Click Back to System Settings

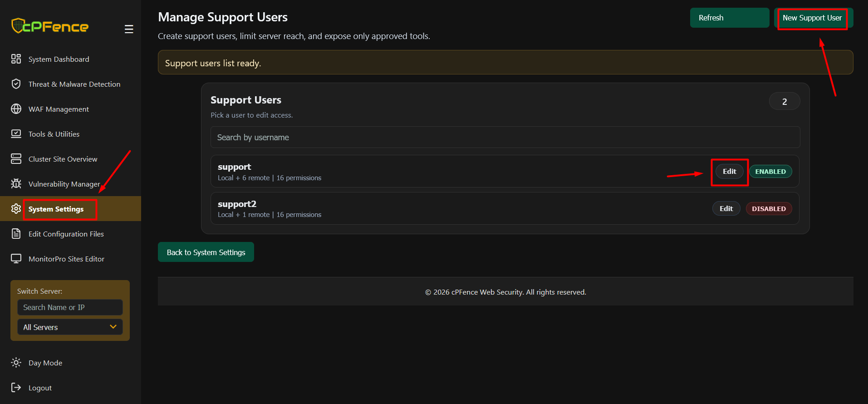click(x=206, y=252)
